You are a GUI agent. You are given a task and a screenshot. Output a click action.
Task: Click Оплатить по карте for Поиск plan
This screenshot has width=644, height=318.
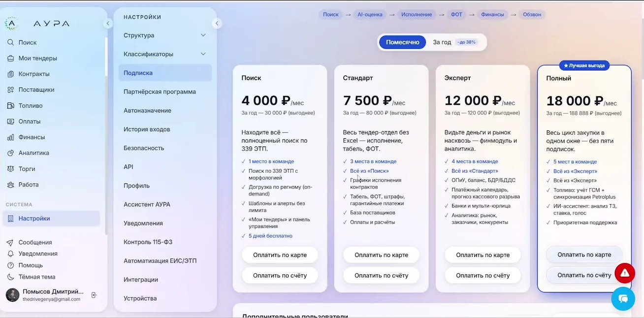(280, 255)
